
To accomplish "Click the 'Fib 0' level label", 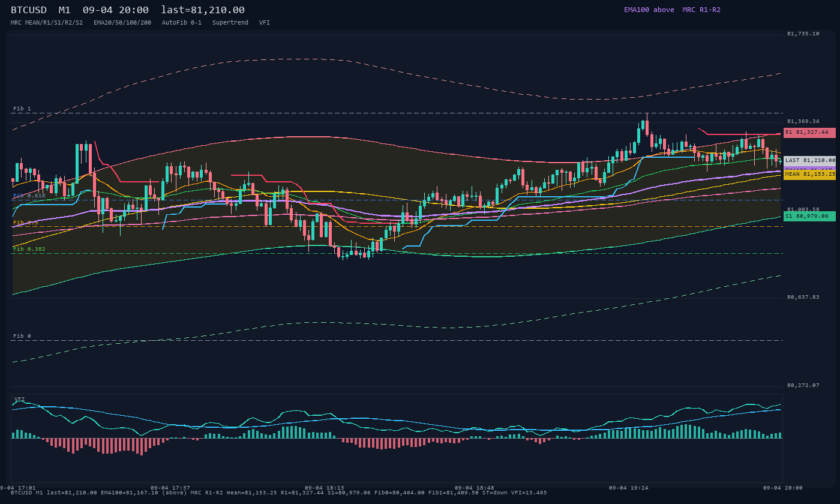I will click(x=22, y=336).
